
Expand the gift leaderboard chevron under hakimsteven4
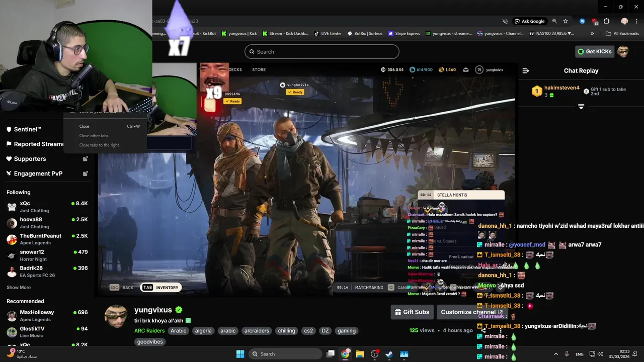[581, 107]
